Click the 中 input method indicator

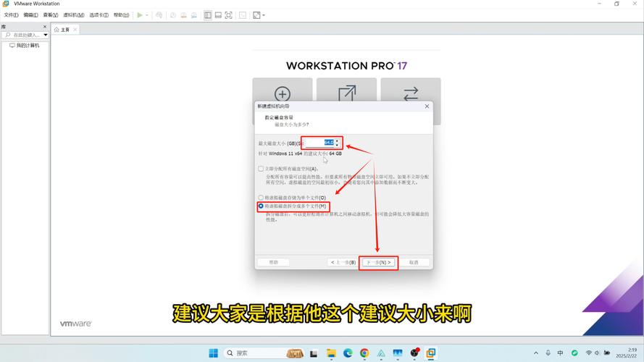pyautogui.click(x=560, y=353)
